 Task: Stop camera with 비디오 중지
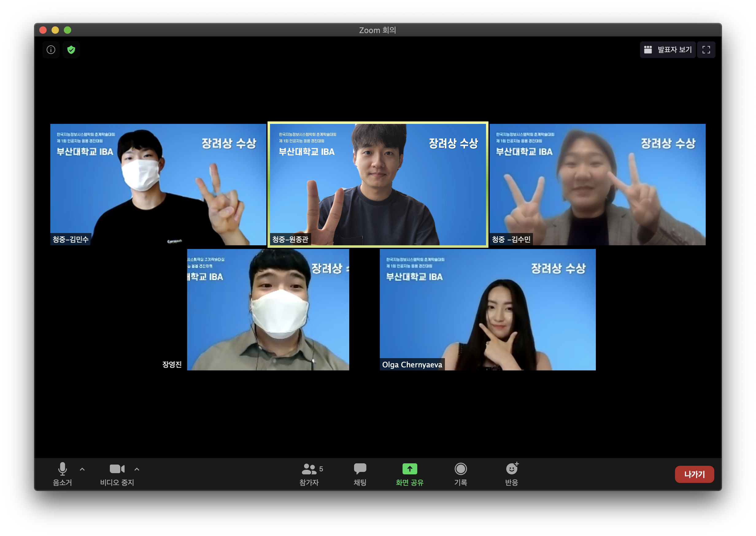(117, 474)
